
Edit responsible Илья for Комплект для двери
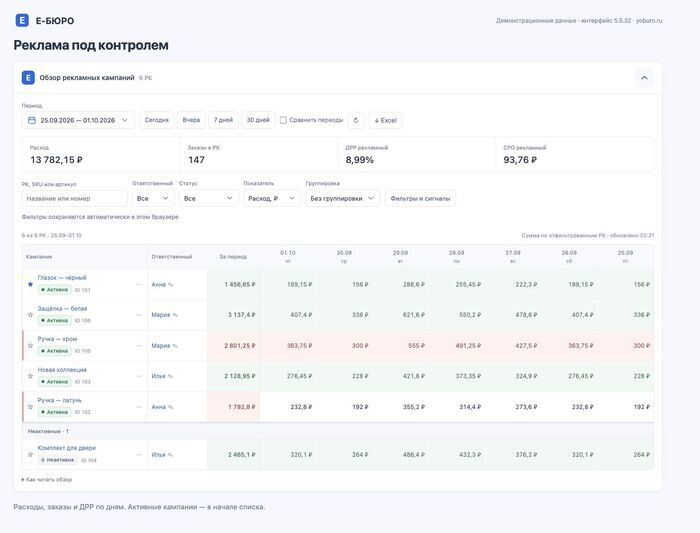(170, 454)
